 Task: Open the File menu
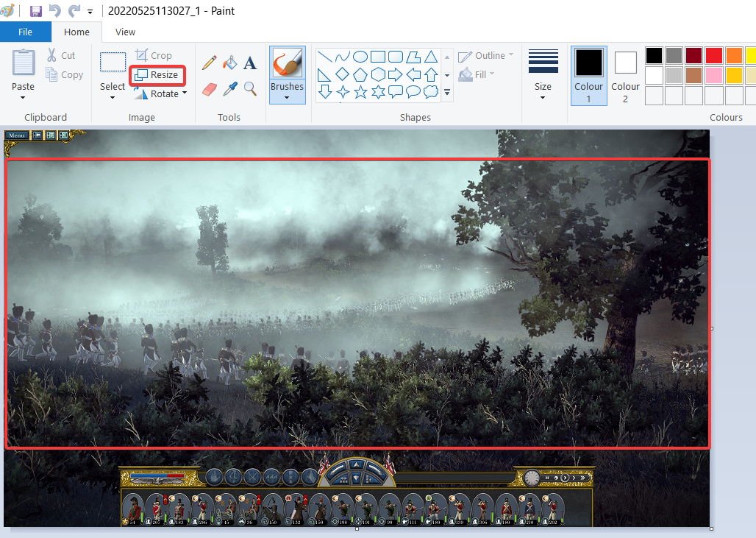pos(26,32)
